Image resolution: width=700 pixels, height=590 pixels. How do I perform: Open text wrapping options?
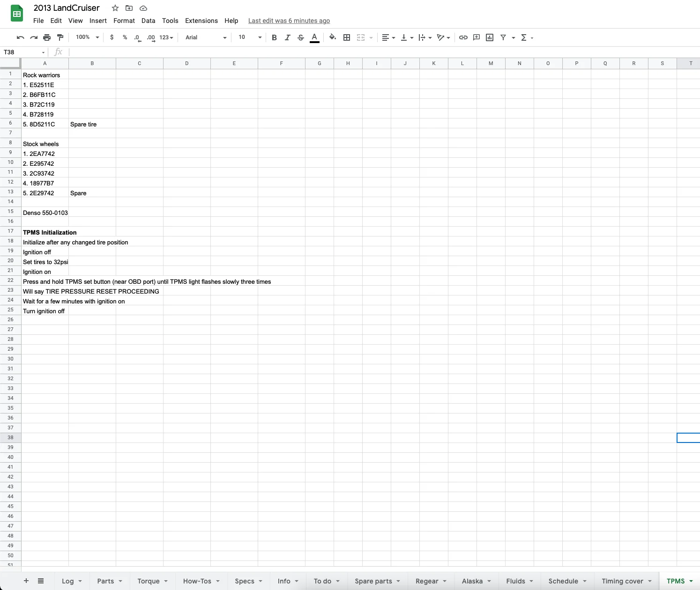(x=425, y=37)
